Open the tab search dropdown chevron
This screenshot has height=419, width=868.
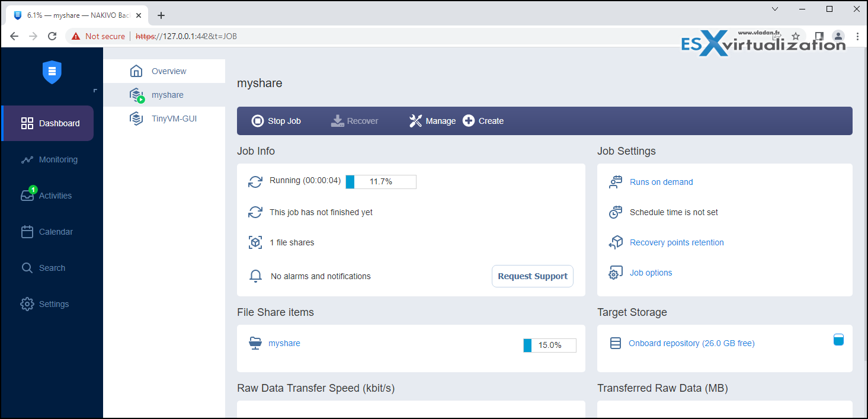775,9
